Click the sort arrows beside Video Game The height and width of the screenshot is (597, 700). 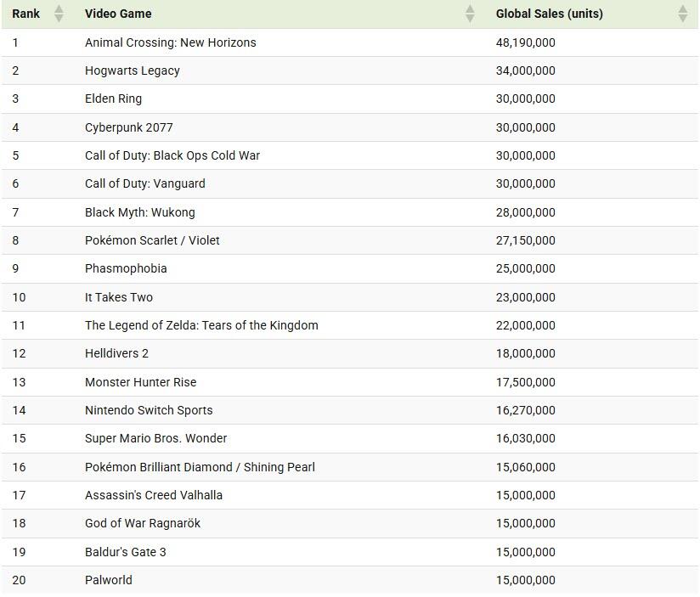tap(470, 14)
